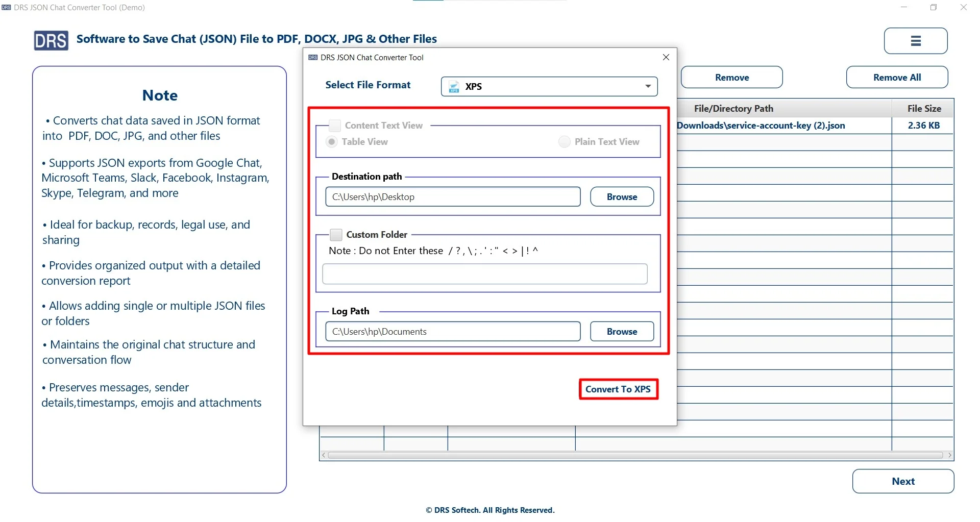
Task: Click Convert To XPS
Action: click(618, 389)
